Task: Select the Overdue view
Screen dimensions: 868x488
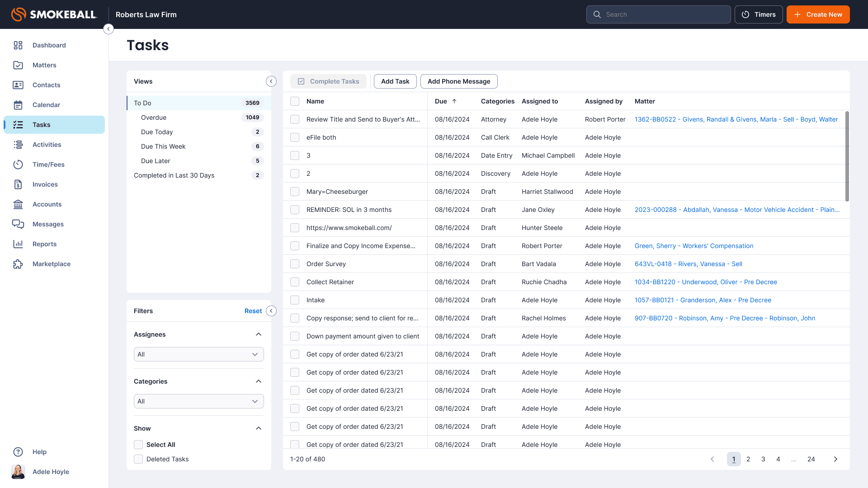Action: 154,117
